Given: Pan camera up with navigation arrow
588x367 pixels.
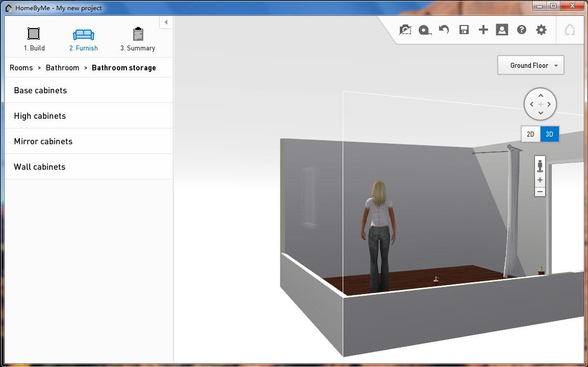Looking at the screenshot, I should pyautogui.click(x=541, y=95).
